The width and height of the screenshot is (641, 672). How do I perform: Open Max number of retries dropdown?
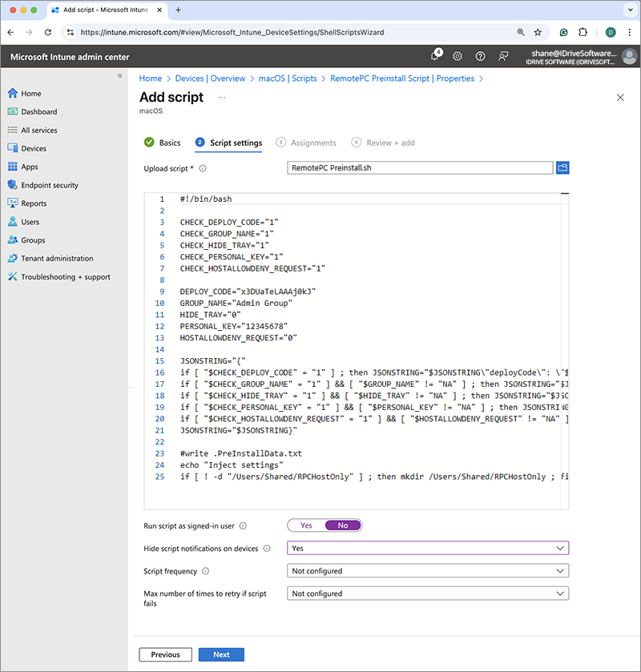pos(427,594)
